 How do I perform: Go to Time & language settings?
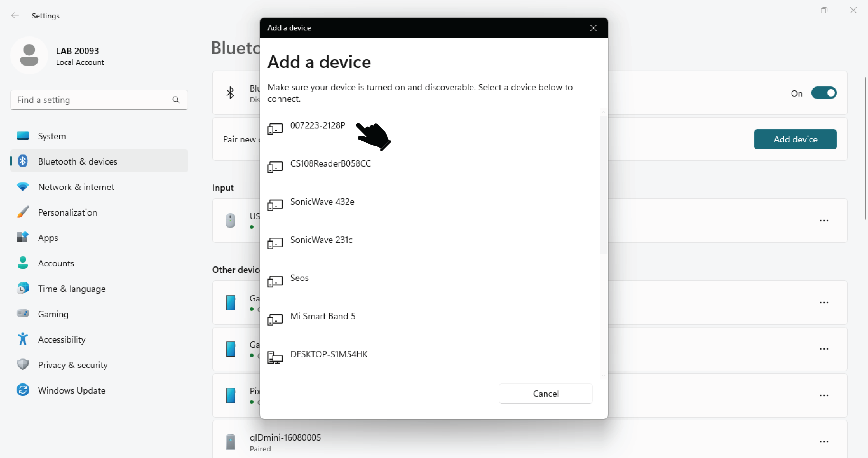(x=72, y=289)
